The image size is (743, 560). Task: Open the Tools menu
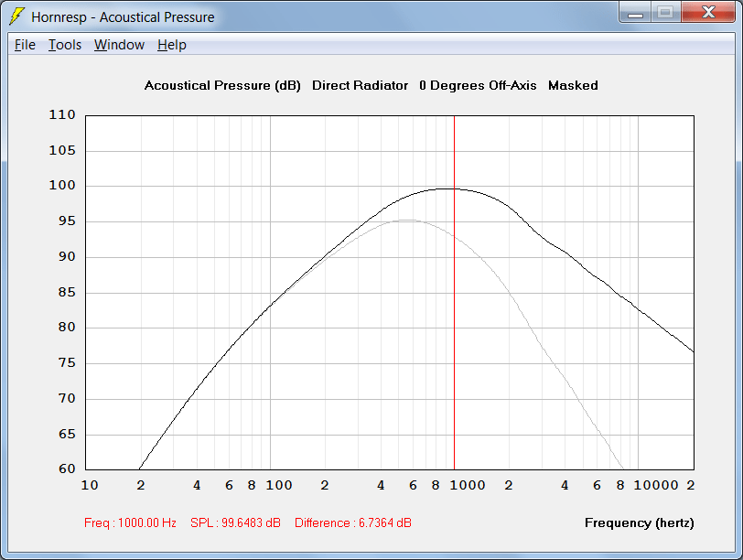65,45
